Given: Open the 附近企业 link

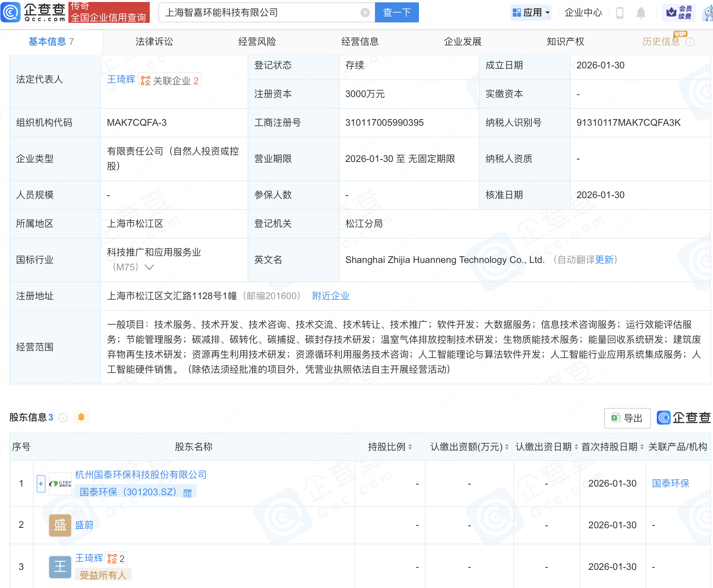Looking at the screenshot, I should (x=331, y=296).
